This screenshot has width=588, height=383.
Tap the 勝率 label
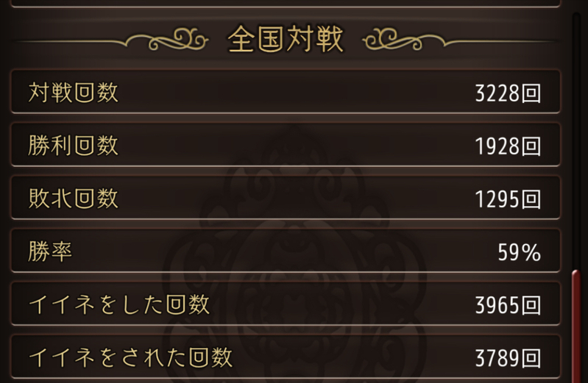tap(51, 251)
